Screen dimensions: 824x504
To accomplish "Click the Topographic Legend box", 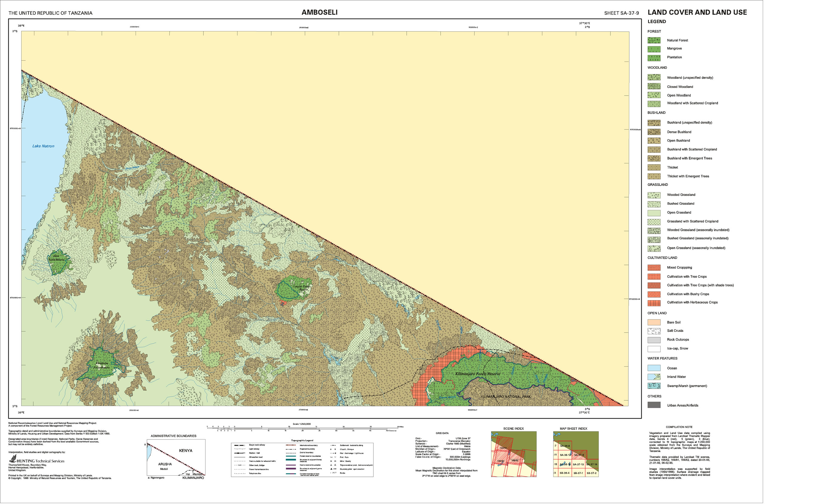I will tap(302, 459).
